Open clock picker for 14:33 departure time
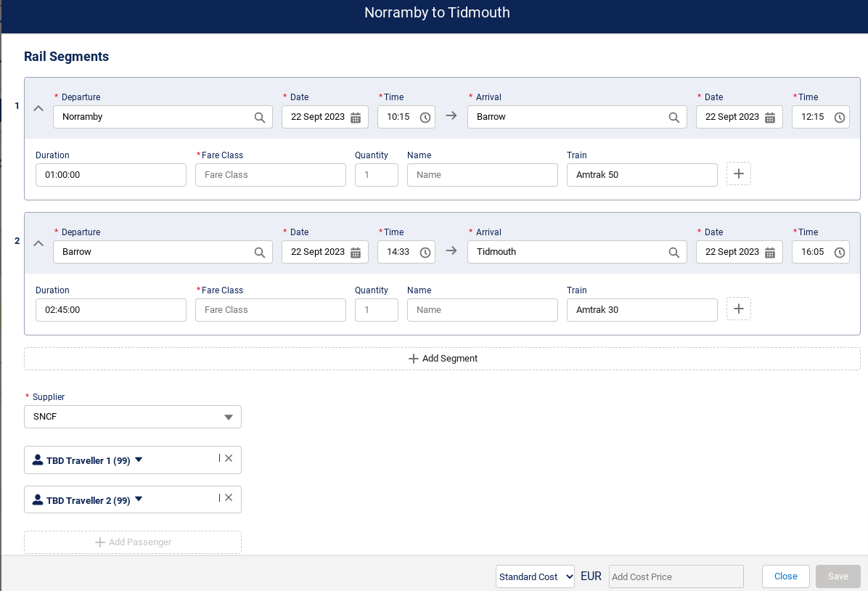Viewport: 868px width, 591px height. 425,253
